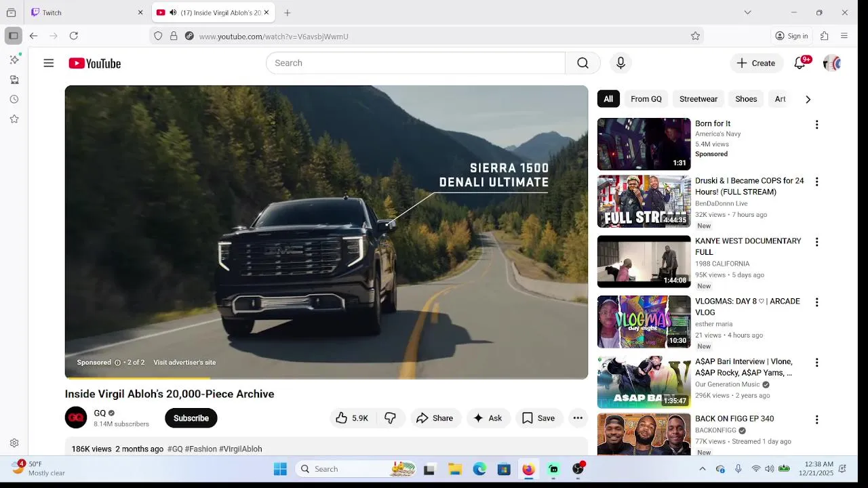This screenshot has width=868, height=488.
Task: Bookmark this page with star icon
Action: point(695,36)
